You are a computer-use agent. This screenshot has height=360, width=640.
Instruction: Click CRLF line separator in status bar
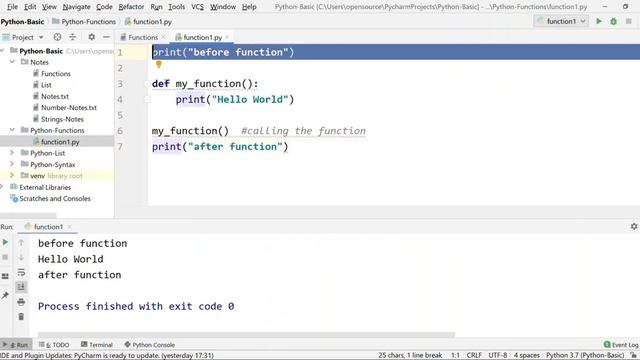coord(474,356)
